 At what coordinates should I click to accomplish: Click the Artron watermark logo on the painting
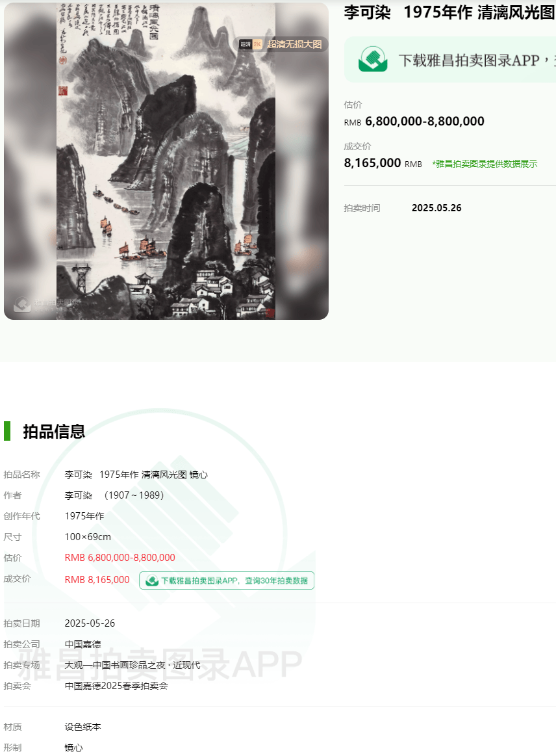point(22,304)
